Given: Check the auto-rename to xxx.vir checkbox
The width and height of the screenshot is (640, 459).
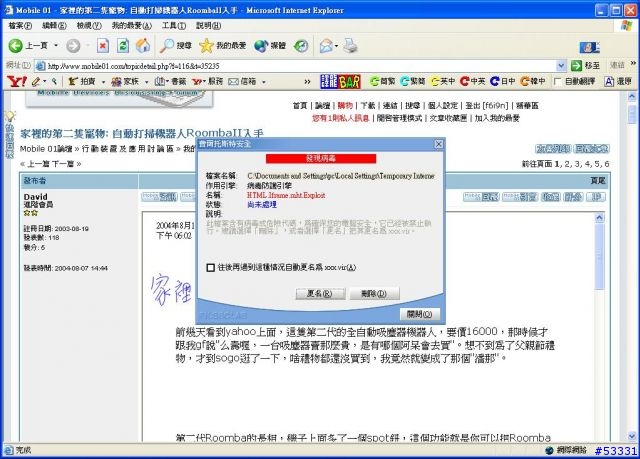Looking at the screenshot, I should [x=211, y=268].
